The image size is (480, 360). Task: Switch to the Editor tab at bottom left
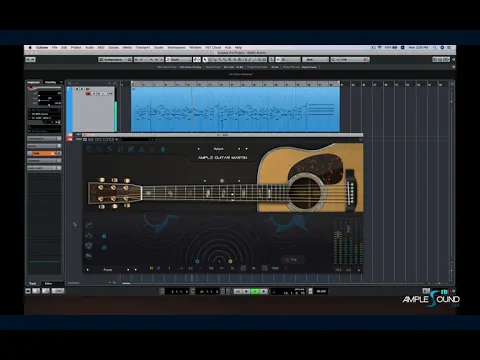click(x=49, y=284)
